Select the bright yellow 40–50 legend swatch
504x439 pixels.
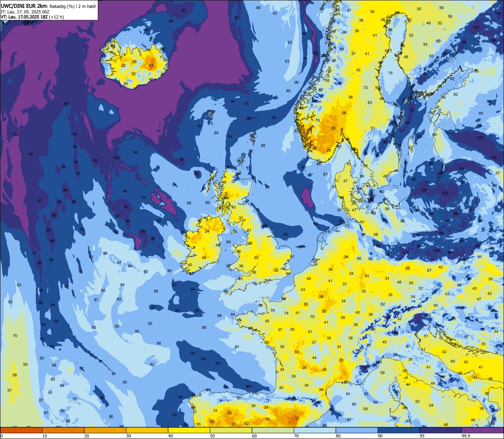pos(189,430)
